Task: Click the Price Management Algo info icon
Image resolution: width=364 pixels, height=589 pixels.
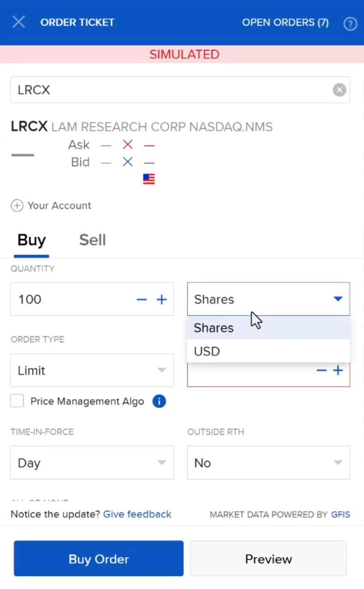Action: [x=159, y=401]
